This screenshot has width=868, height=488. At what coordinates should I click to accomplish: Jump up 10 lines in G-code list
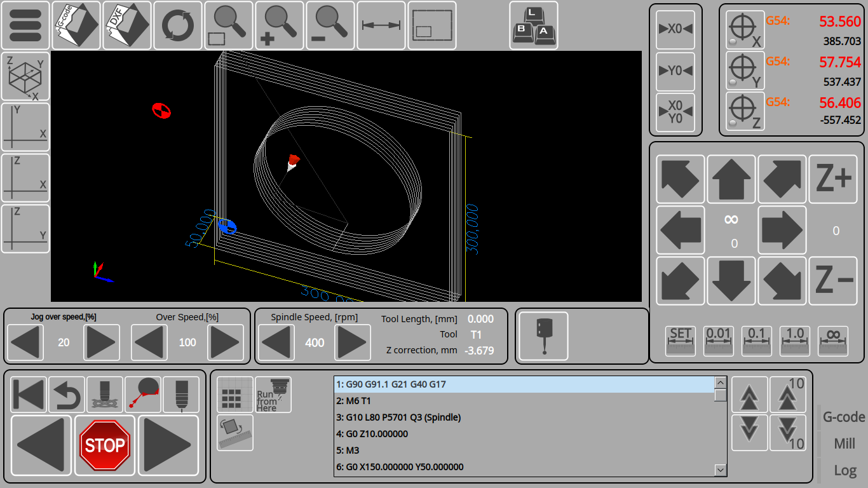788,395
